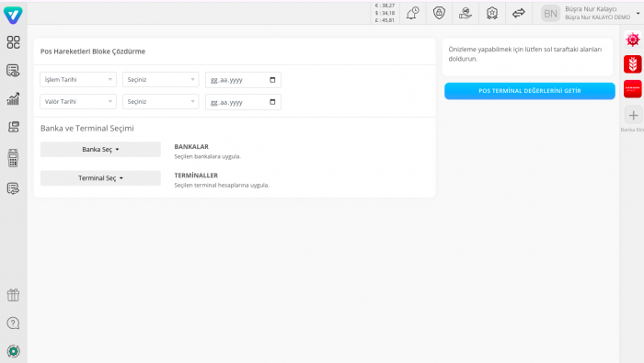
Task: Click the two-way arrows transfer icon
Action: point(518,13)
